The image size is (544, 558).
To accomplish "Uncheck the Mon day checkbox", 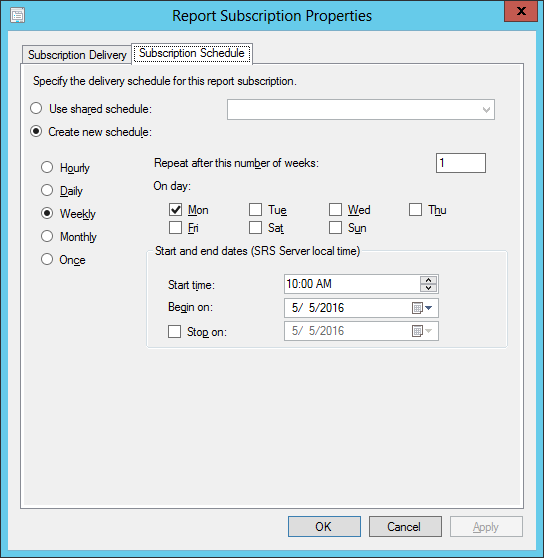I will point(175,210).
